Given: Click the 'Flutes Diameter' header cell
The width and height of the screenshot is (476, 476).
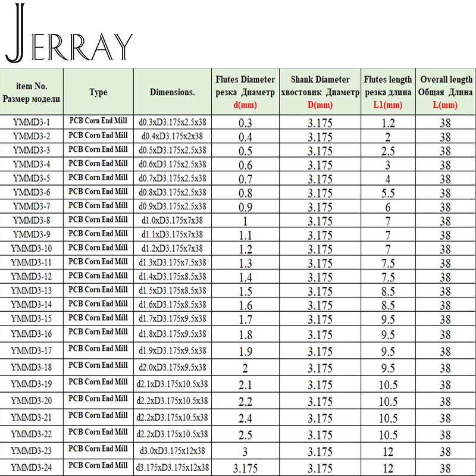Looking at the screenshot, I should pos(245,92).
